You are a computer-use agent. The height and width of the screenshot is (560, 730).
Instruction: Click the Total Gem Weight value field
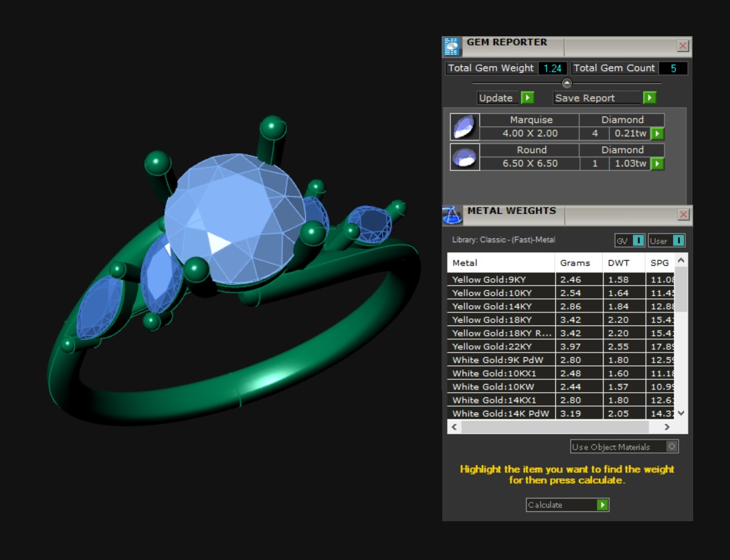(x=553, y=68)
